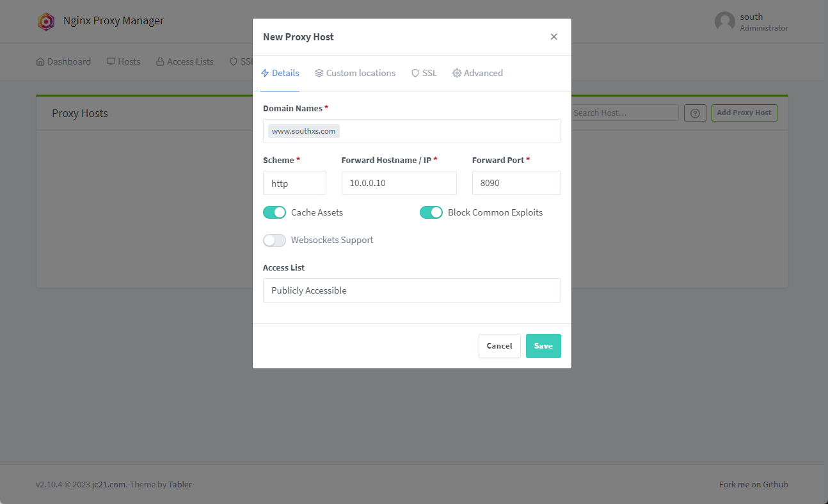
Task: Switch to the Details tab
Action: coord(280,74)
